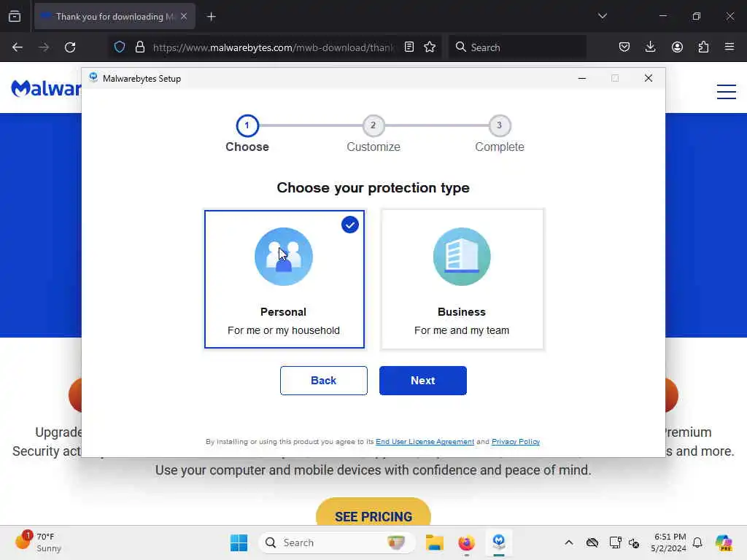
Task: Click the Business building icon
Action: [x=462, y=257]
